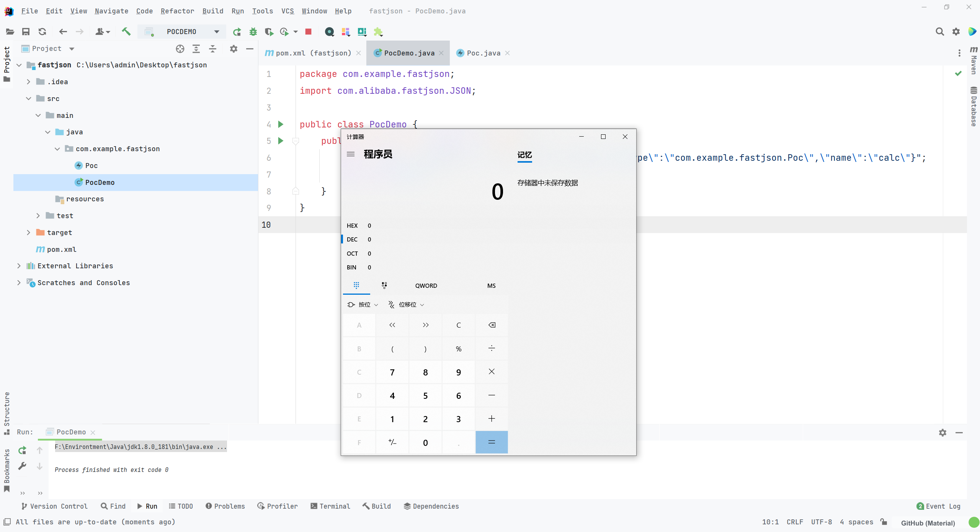Viewport: 980px width, 532px height.
Task: Click the line-ending indicator showing CRLF
Action: pyautogui.click(x=795, y=522)
